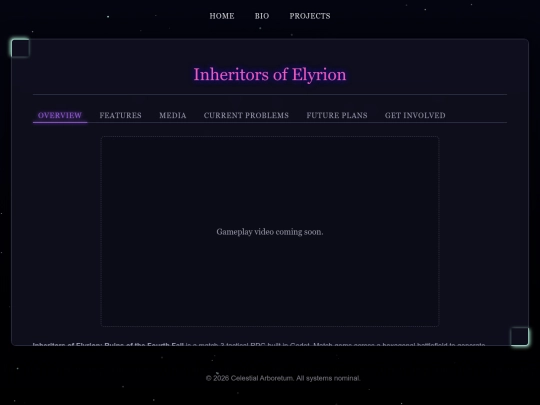Open the GET INVOLVED tab

click(415, 115)
